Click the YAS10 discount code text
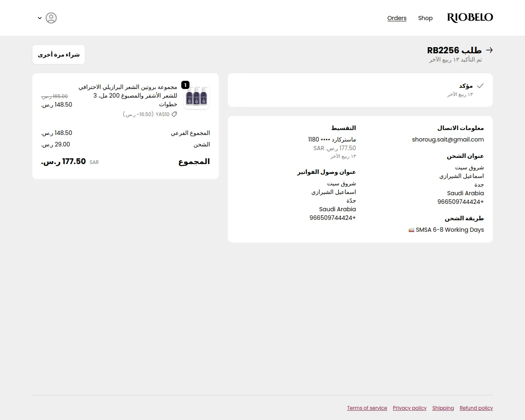 (162, 114)
